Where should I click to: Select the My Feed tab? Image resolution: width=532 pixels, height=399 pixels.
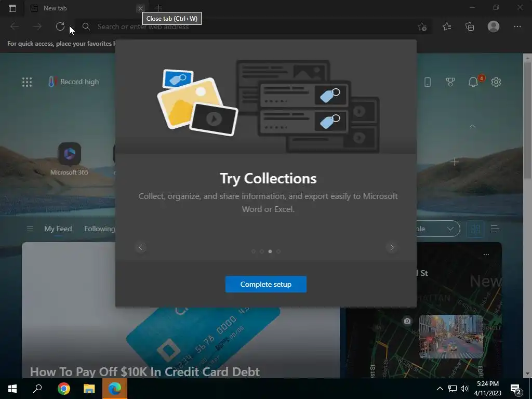click(58, 229)
